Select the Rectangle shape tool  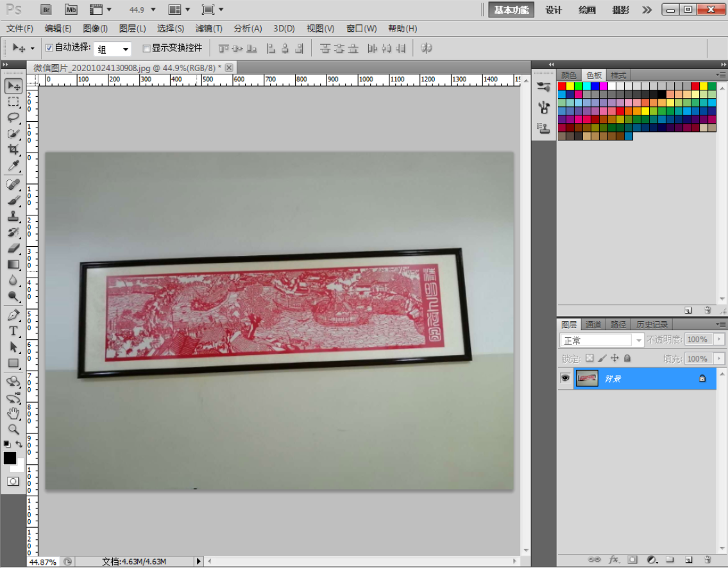[x=13, y=363]
